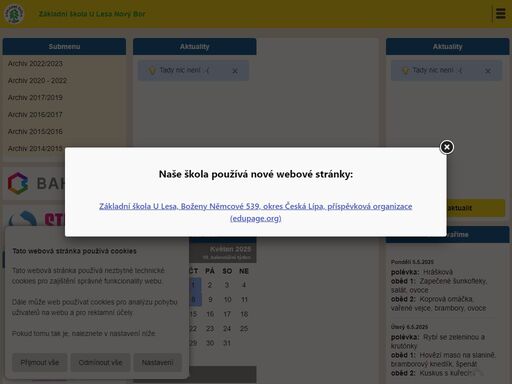Image resolution: width=512 pixels, height=384 pixels.
Task: Select calendar day 18
Action: click(x=244, y=314)
